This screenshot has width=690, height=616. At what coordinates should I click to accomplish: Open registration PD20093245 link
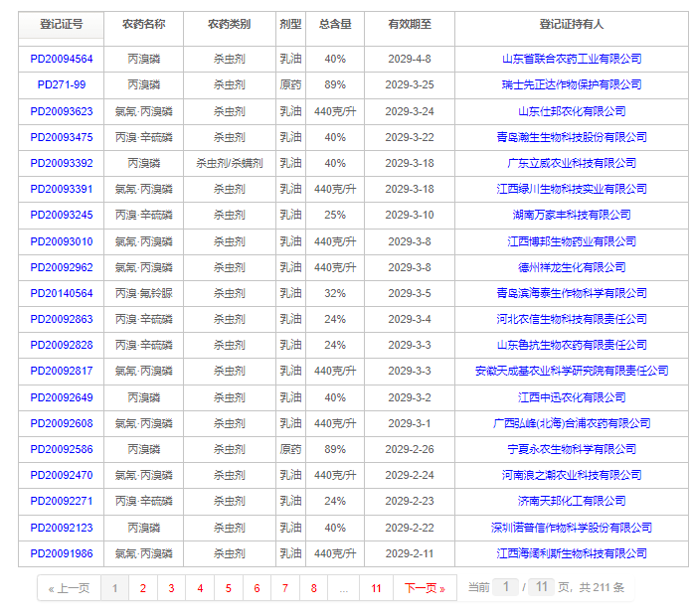click(62, 215)
